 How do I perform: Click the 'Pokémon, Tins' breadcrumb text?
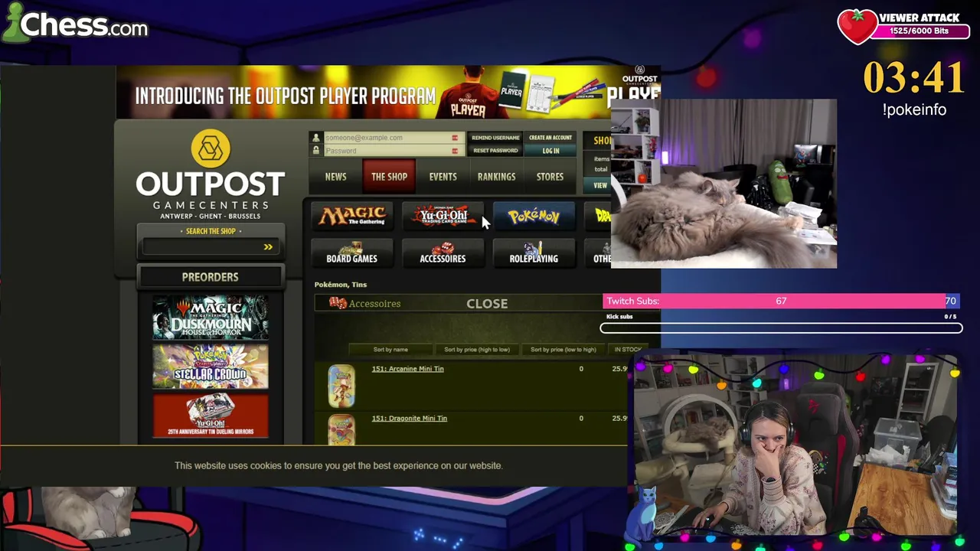click(340, 285)
